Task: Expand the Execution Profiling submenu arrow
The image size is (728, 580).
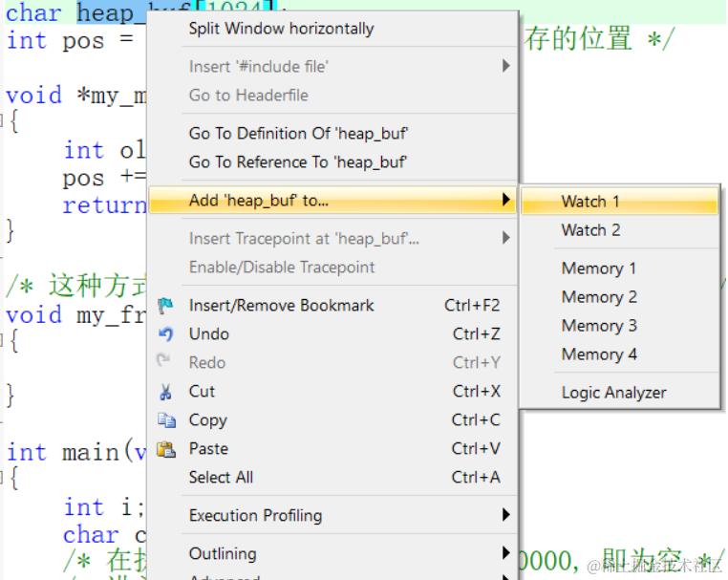Action: click(x=506, y=514)
